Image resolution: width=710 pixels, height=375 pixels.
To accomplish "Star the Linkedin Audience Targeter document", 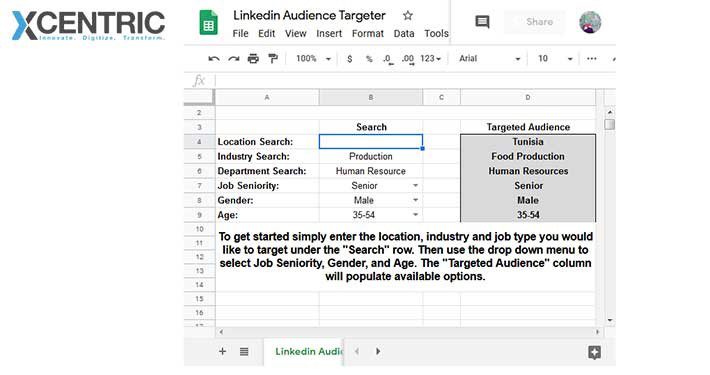I will pos(408,15).
